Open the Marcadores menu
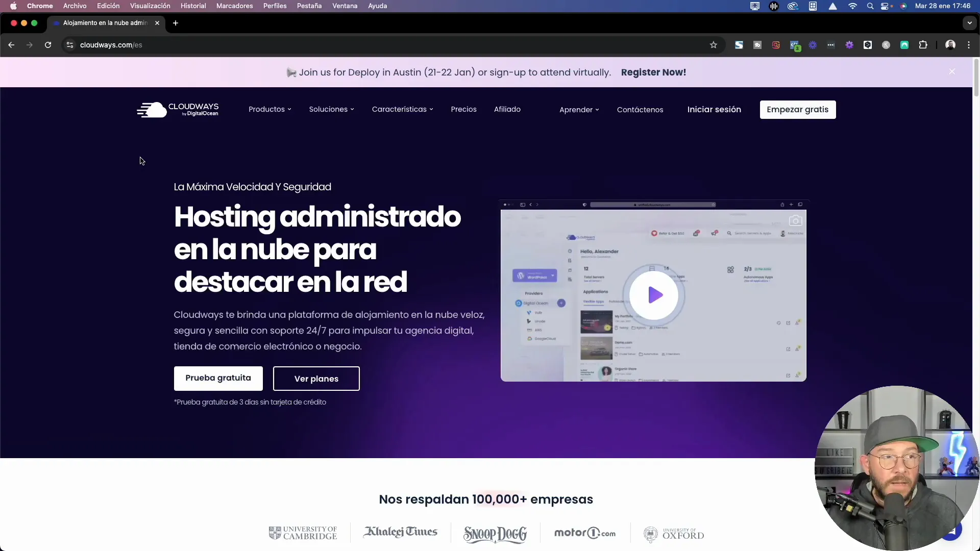Viewport: 980px width, 551px height. (x=235, y=6)
